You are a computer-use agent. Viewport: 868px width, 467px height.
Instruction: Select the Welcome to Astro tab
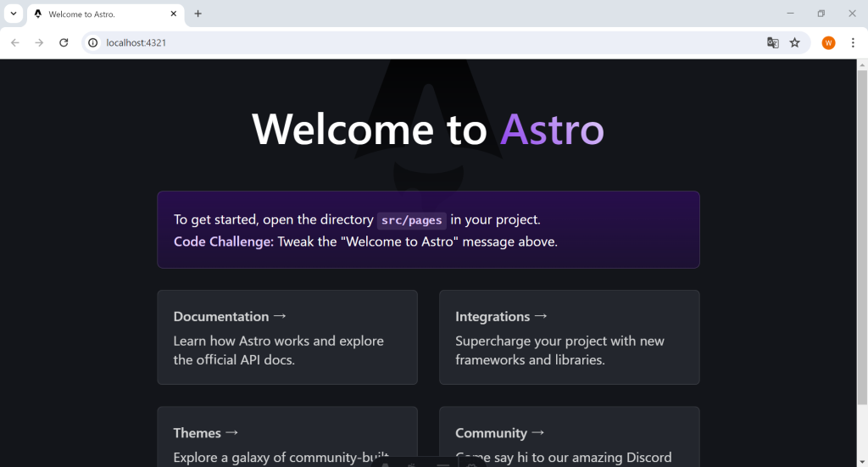[105, 14]
